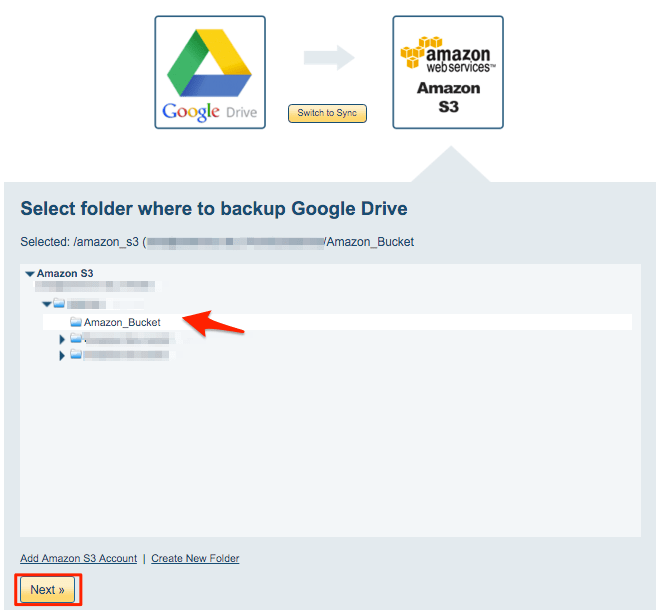Image resolution: width=656 pixels, height=610 pixels.
Task: Click the blurred account name under Amazon S3
Action: point(95,287)
